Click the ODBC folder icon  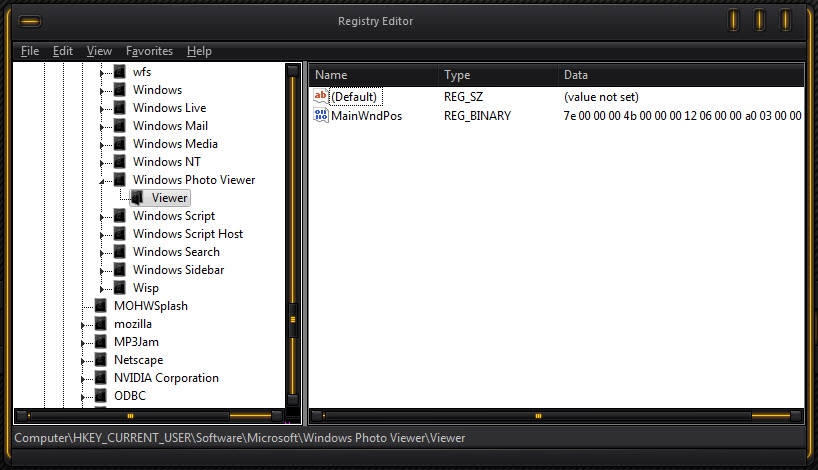[101, 396]
